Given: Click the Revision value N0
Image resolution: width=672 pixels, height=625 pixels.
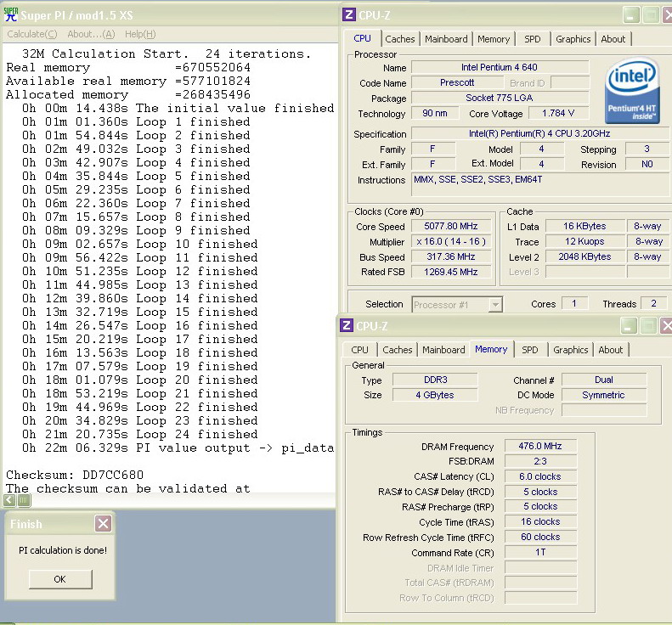Looking at the screenshot, I should [x=647, y=164].
